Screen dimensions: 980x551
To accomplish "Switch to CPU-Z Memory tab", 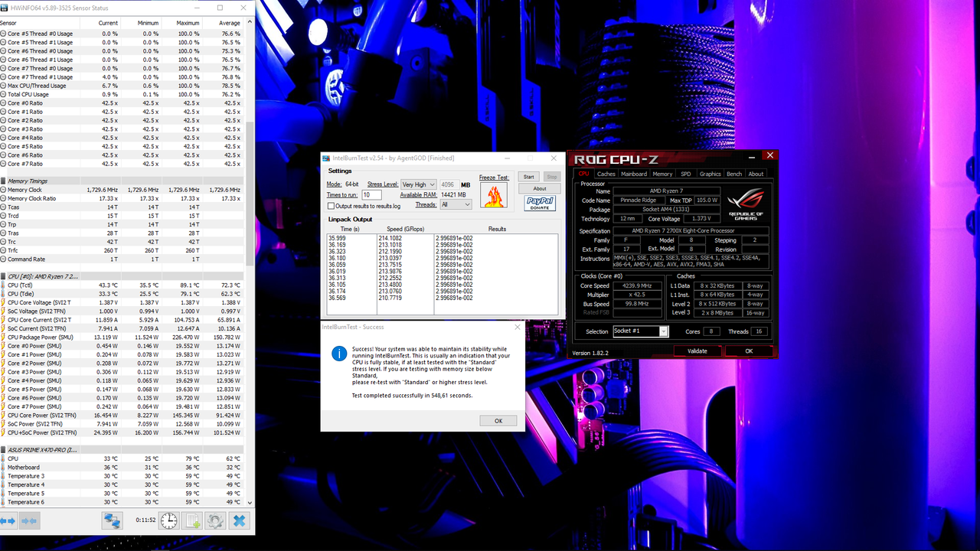I will pyautogui.click(x=662, y=174).
